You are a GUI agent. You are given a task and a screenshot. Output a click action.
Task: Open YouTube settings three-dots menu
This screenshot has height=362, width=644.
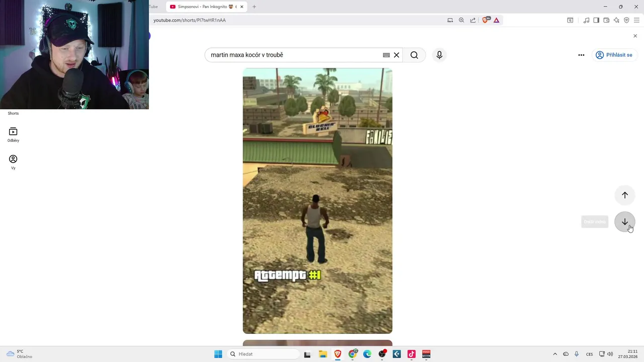click(581, 55)
